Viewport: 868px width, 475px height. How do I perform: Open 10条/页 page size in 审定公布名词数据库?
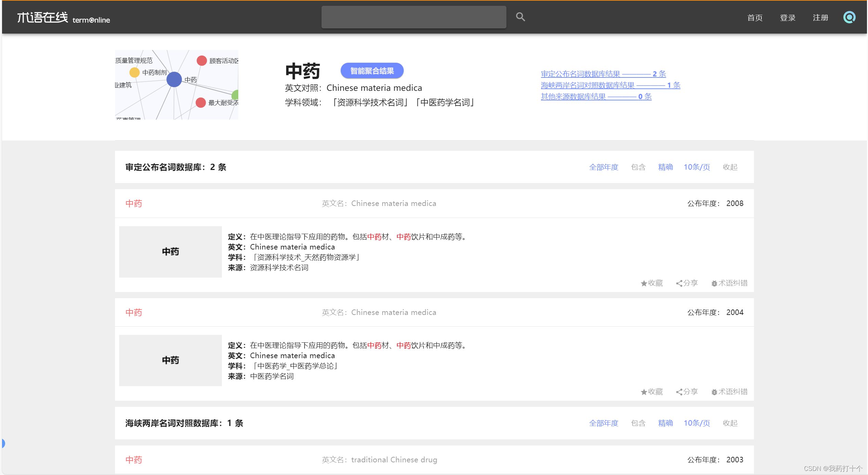click(696, 167)
